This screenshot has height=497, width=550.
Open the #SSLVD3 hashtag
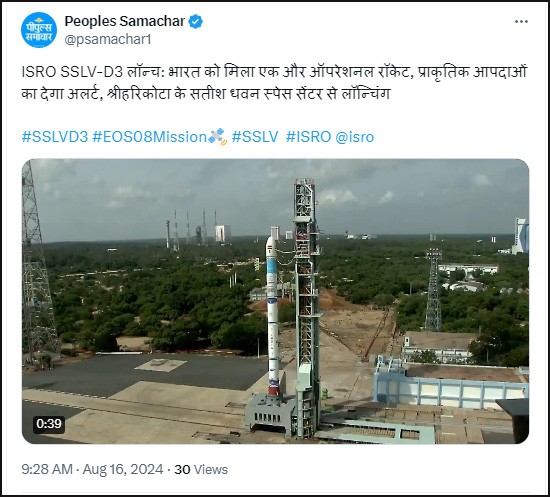(x=55, y=137)
